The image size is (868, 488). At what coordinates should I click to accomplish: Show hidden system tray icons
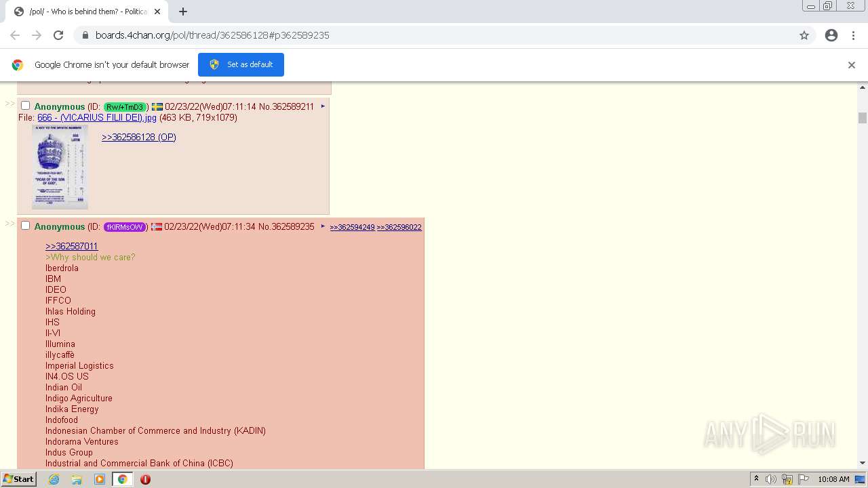tap(756, 479)
